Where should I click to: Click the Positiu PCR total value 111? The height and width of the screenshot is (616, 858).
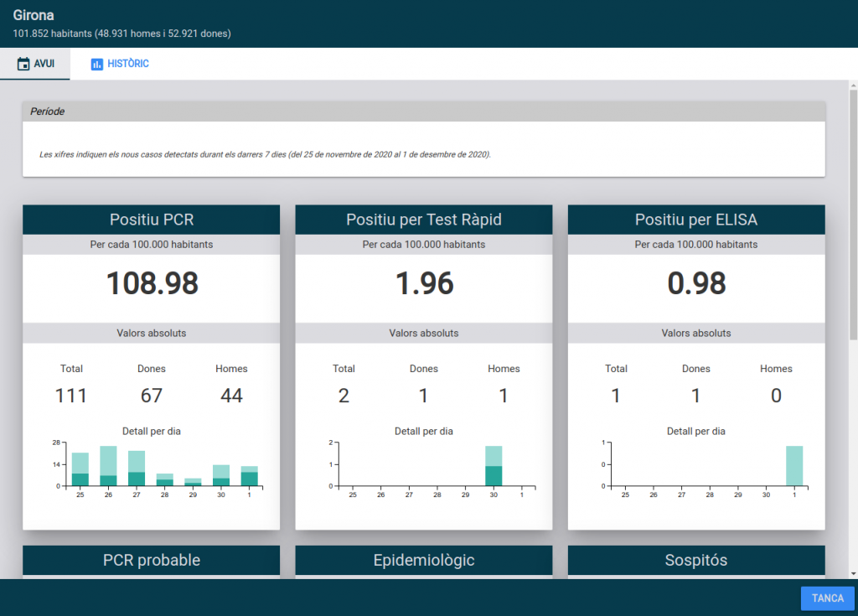(x=71, y=396)
